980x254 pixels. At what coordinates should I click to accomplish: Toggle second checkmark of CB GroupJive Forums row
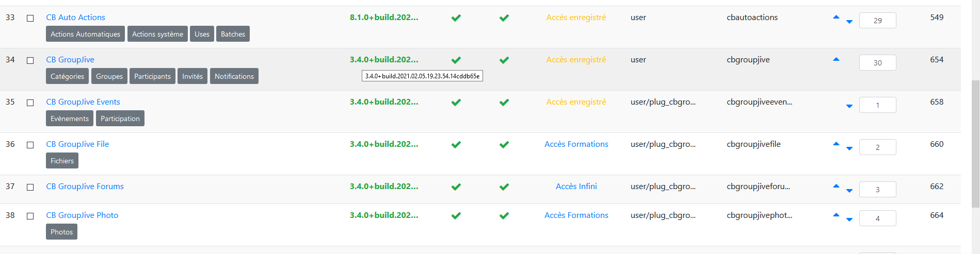504,187
